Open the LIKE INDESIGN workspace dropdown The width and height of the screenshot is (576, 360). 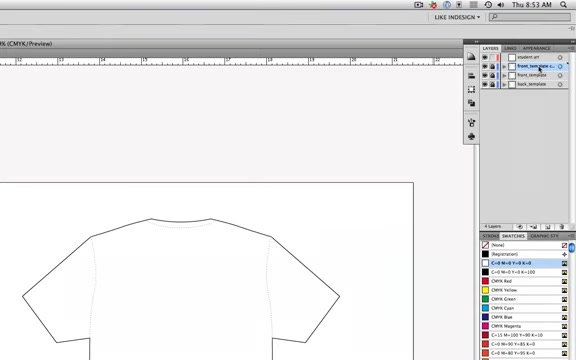coord(457,17)
